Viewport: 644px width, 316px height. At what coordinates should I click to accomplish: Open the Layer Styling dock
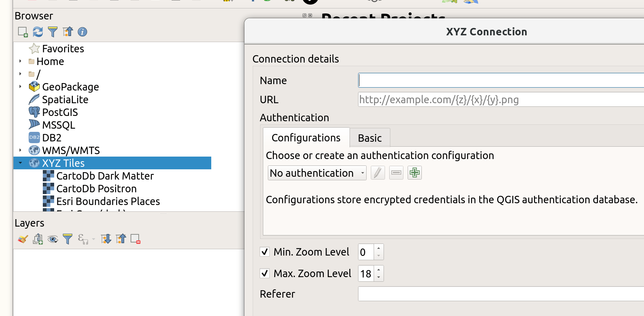(22, 239)
